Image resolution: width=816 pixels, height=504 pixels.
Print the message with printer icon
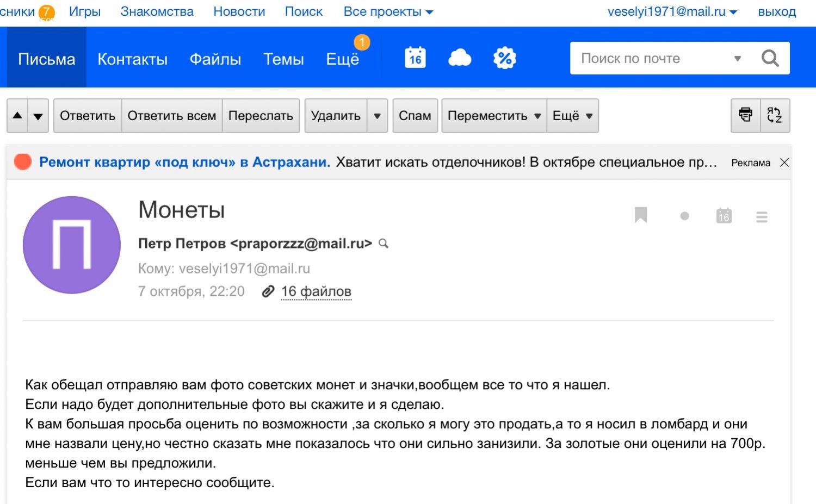745,115
